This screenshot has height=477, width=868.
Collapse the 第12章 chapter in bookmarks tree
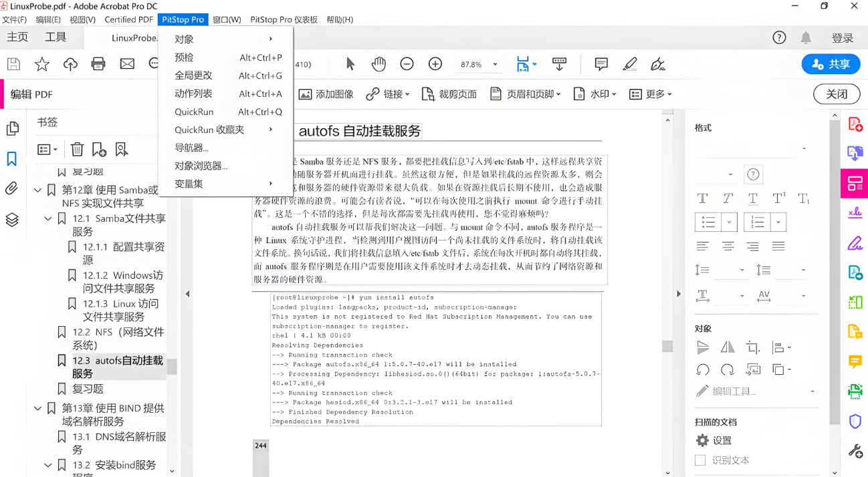38,189
